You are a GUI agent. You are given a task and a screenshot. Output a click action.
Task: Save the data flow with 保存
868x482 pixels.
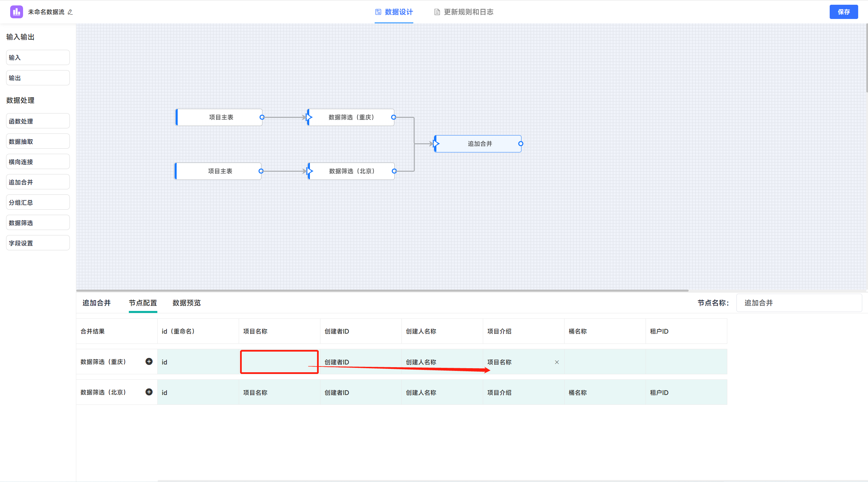(x=844, y=12)
